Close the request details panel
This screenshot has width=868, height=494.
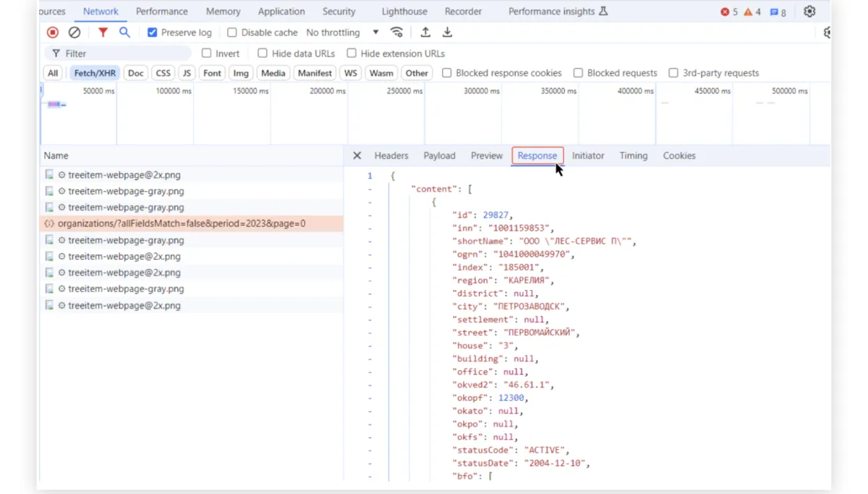coord(357,156)
